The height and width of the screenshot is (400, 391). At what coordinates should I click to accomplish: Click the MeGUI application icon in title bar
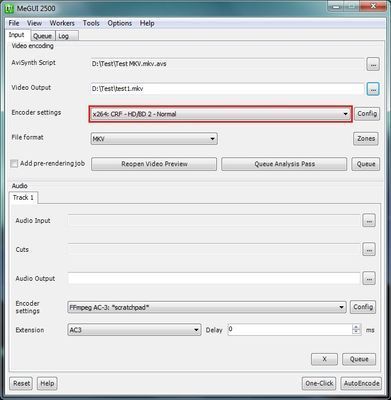[10, 8]
